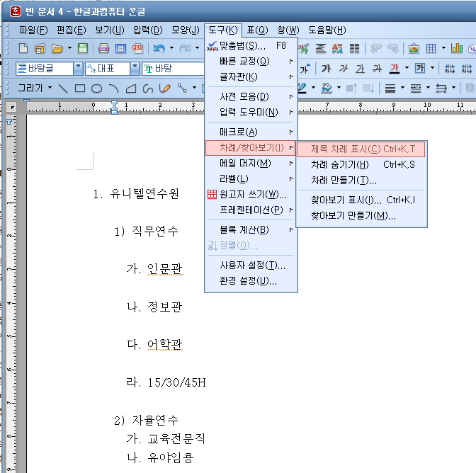Click the text line 1. 유니텔연수원
This screenshot has height=473, width=476.
click(x=136, y=194)
